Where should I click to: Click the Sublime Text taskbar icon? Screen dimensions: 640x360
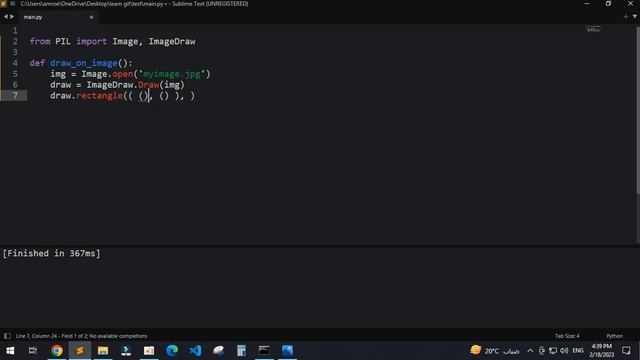coord(80,350)
